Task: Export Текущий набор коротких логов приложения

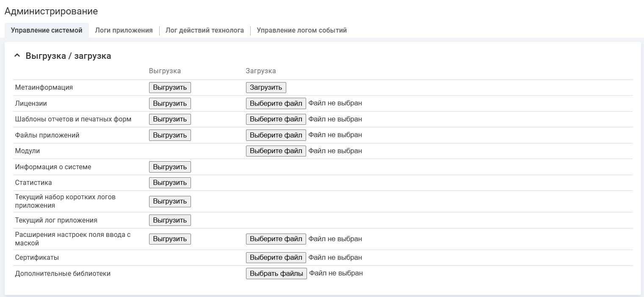Action: click(170, 201)
